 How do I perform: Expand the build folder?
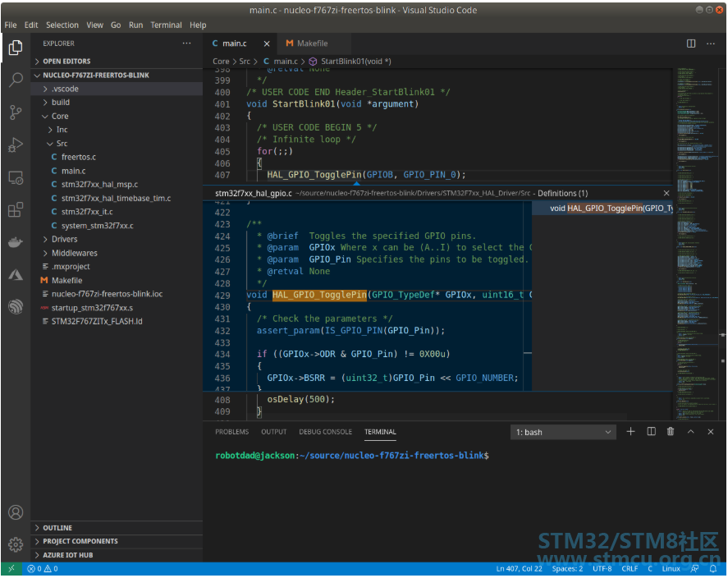pos(117,102)
